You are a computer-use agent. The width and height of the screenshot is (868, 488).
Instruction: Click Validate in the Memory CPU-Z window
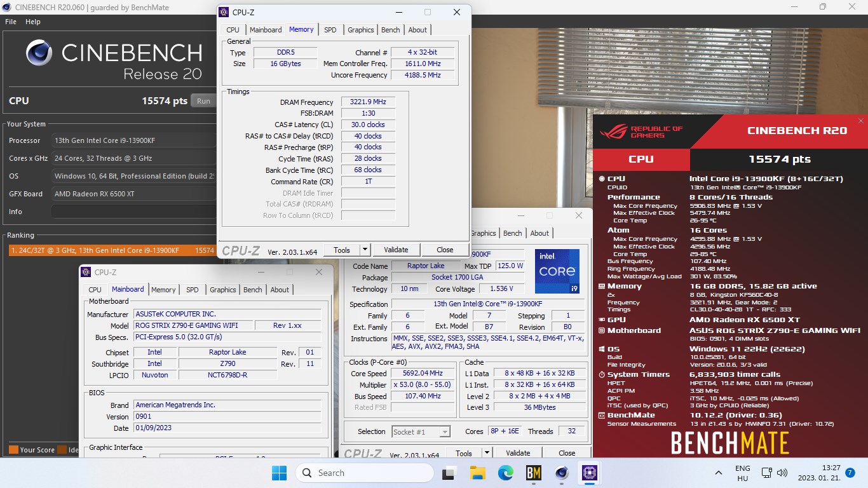click(396, 250)
